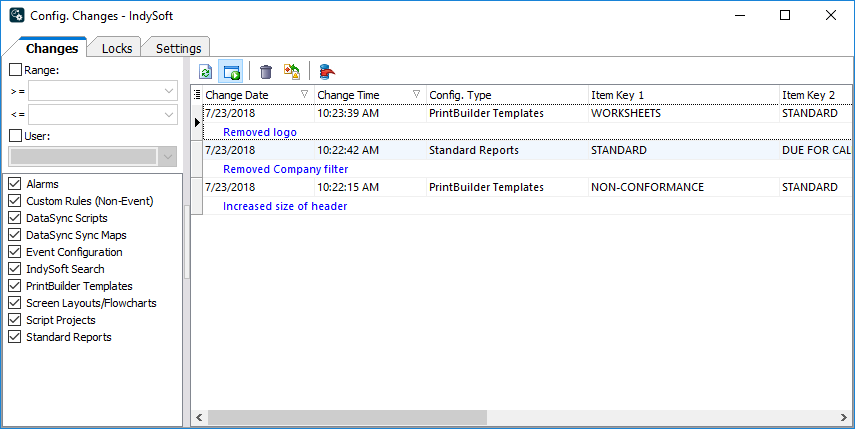Expand the User selection dropdown
This screenshot has height=429, width=855.
[x=167, y=157]
